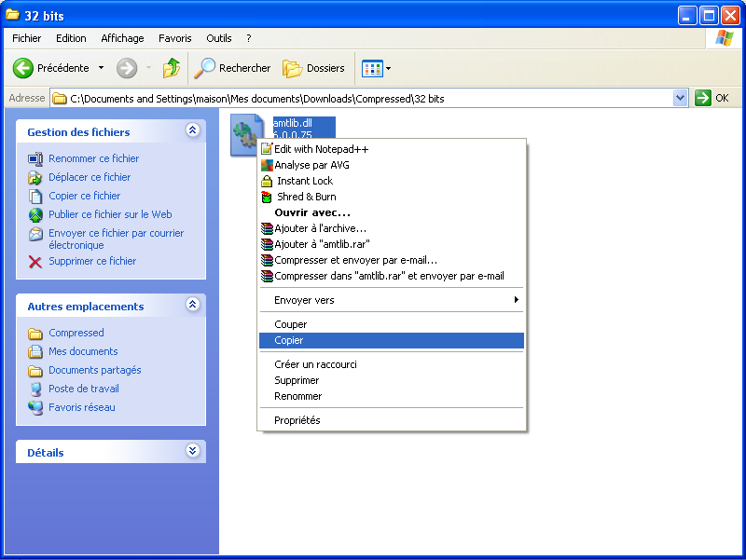Expand the Détails section

192,451
